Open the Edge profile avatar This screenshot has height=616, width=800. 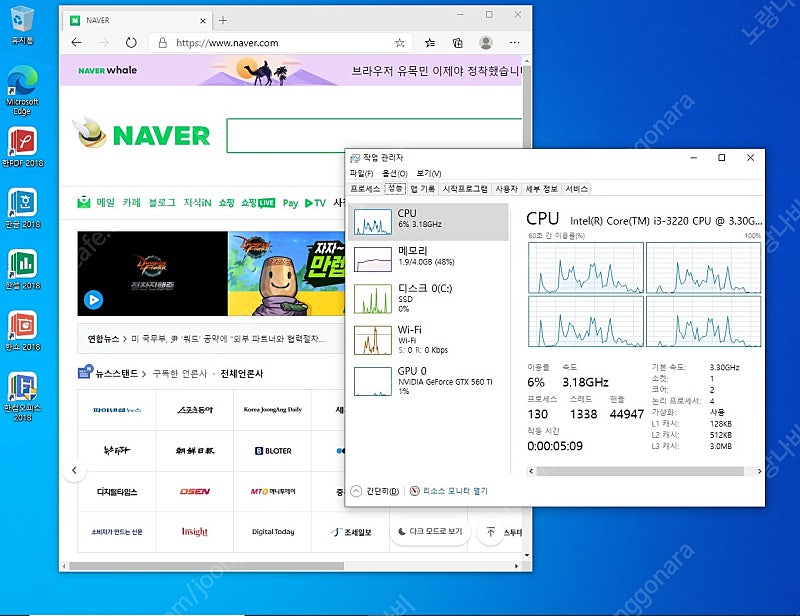(486, 43)
